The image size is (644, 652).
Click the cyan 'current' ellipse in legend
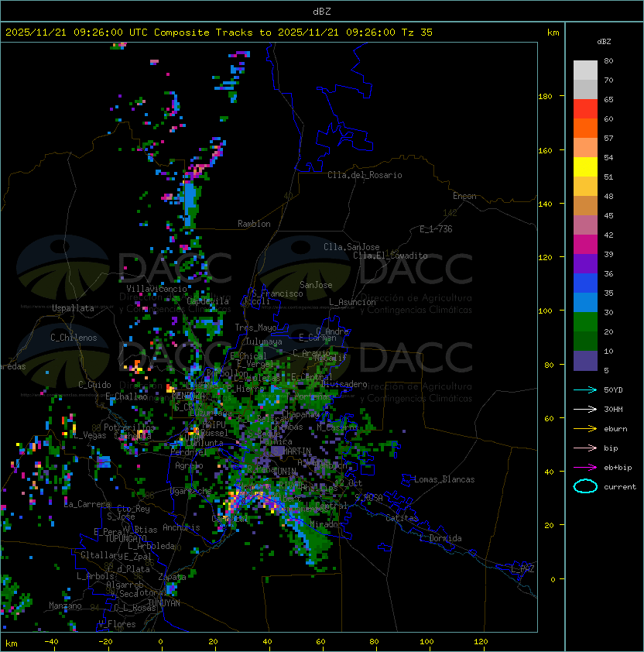click(x=585, y=486)
